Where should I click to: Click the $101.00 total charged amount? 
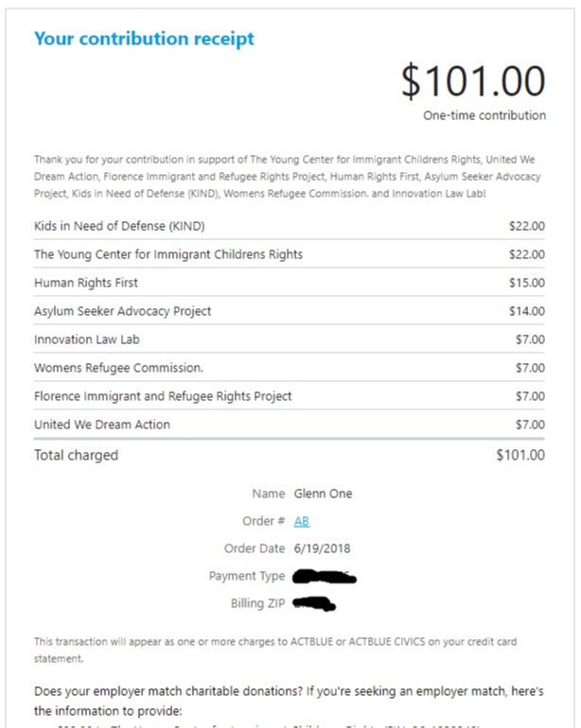(519, 455)
